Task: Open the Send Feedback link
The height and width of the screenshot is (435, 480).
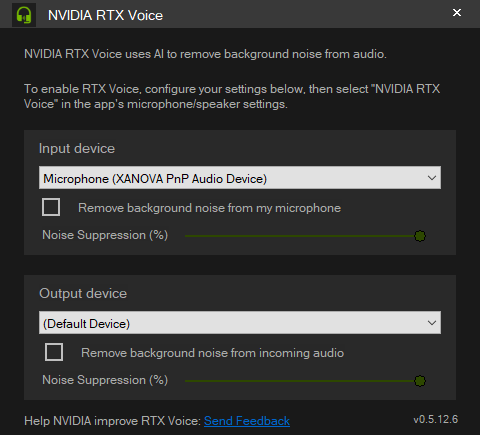Action: 247,421
